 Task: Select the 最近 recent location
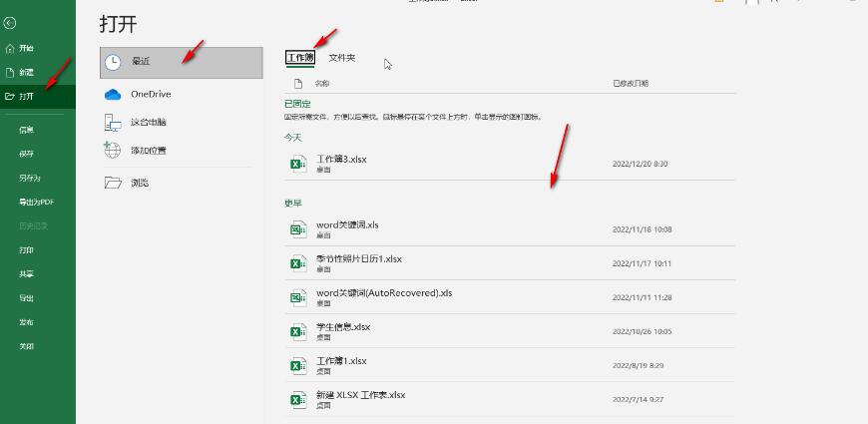(181, 63)
